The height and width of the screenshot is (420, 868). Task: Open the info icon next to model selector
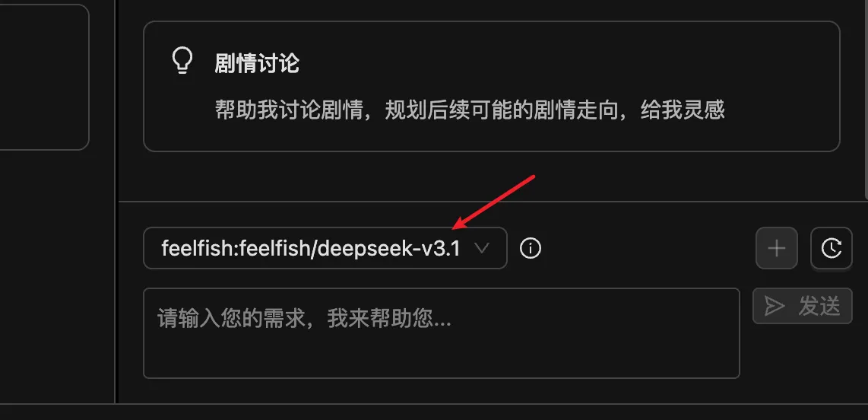click(531, 248)
